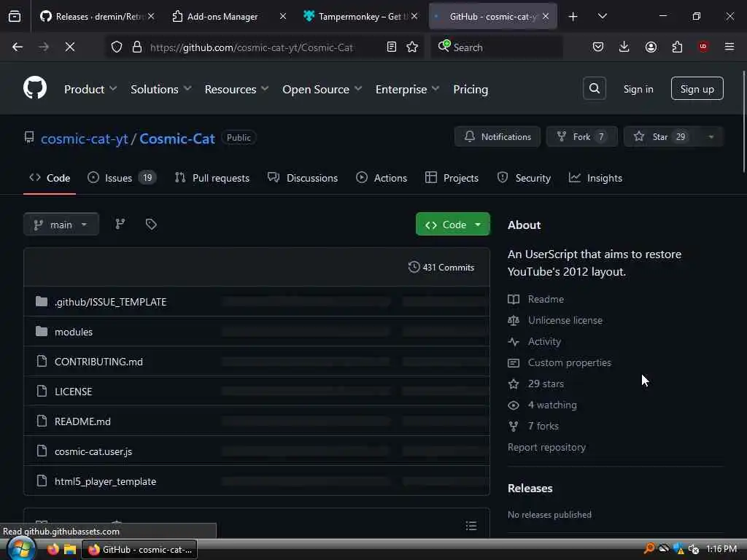Open the cosmic-cat.user.js file
This screenshot has height=560, width=747.
(x=93, y=451)
